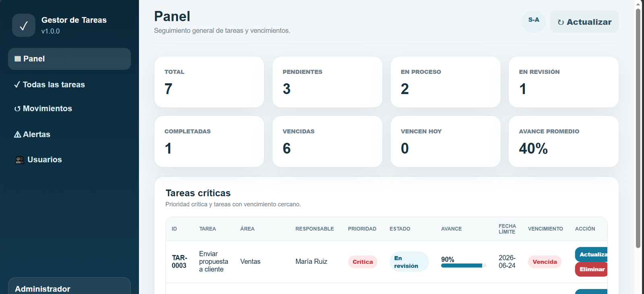Image resolution: width=644 pixels, height=294 pixels.
Task: Click the v1.0.0 version label
Action: tap(50, 31)
